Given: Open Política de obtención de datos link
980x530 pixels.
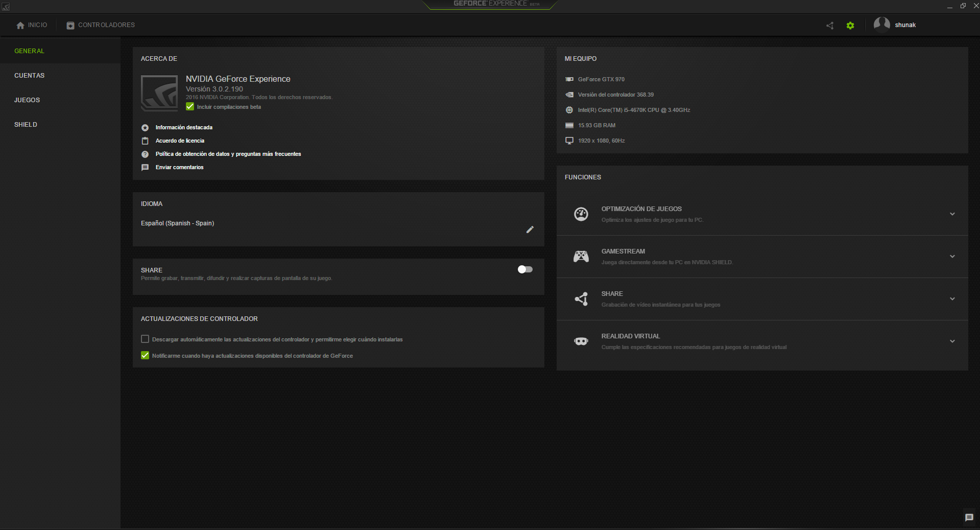Looking at the screenshot, I should click(228, 154).
